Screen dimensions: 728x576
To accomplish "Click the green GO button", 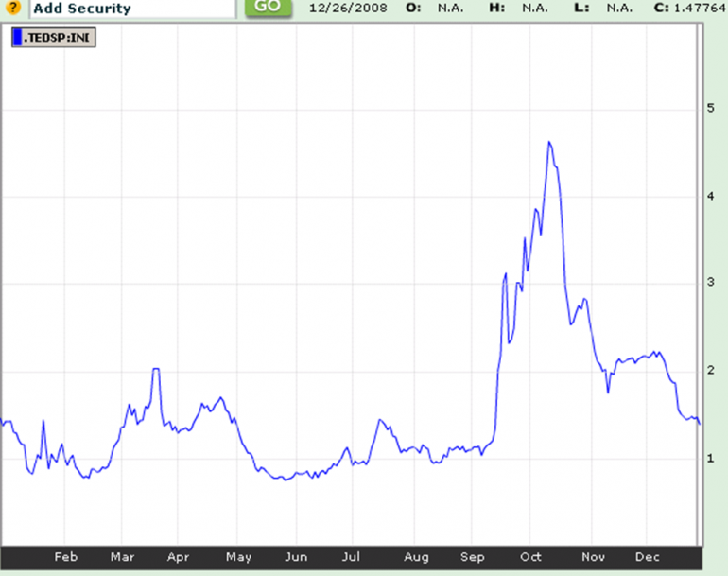I will point(268,7).
